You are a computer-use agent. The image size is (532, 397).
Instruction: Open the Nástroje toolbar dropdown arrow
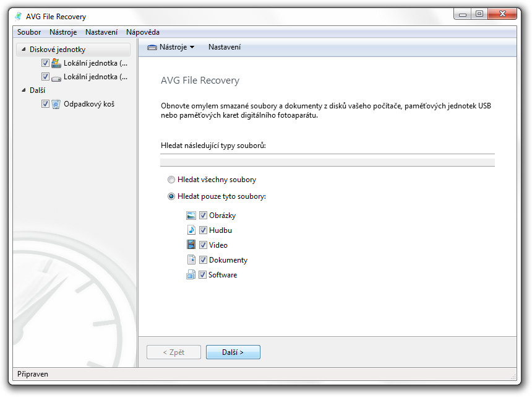coord(192,47)
